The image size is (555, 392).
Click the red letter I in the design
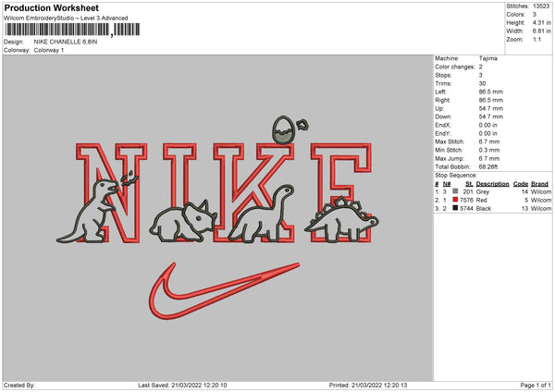tap(179, 193)
